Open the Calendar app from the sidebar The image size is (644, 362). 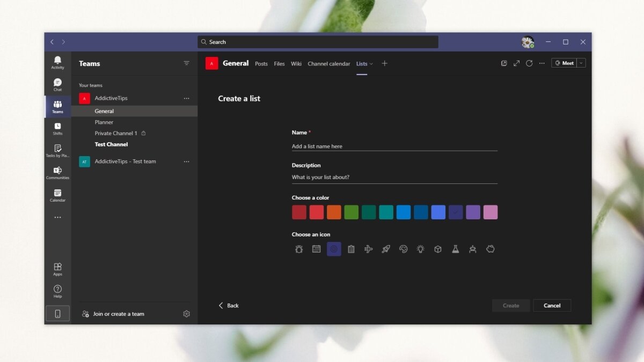(57, 195)
